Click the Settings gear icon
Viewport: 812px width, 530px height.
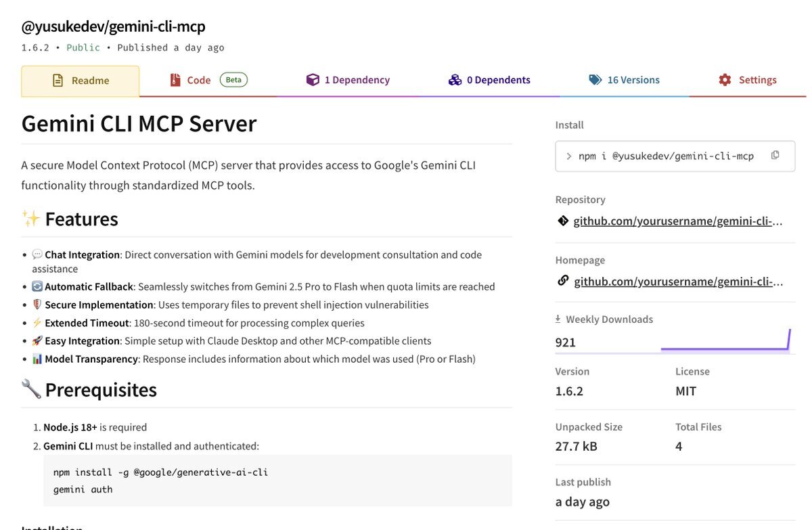tap(725, 80)
